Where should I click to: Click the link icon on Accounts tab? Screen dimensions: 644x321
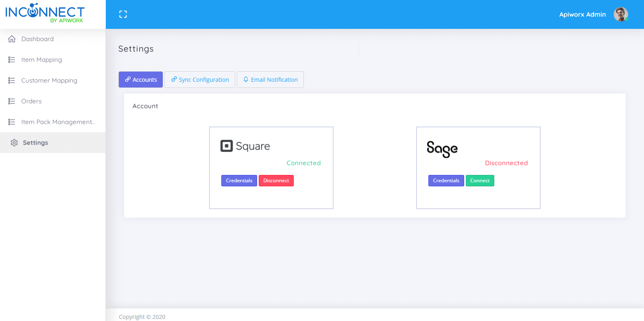point(128,79)
